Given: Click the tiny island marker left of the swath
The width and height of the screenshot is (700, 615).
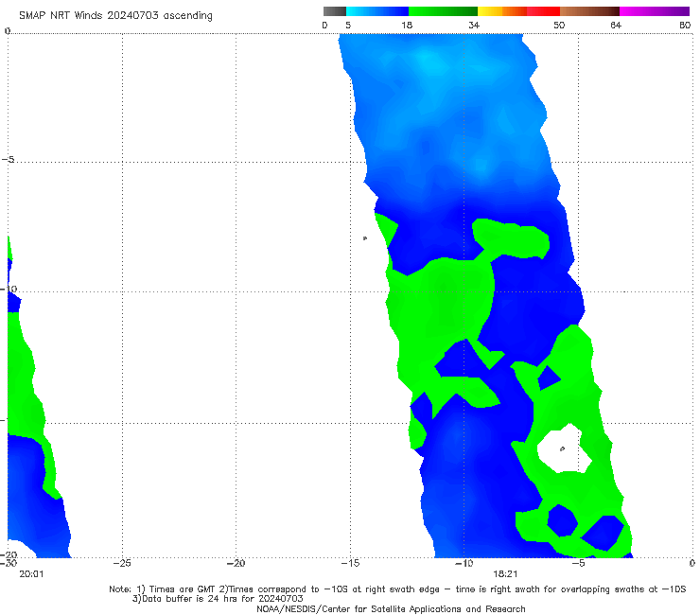Looking at the screenshot, I should 365,238.
